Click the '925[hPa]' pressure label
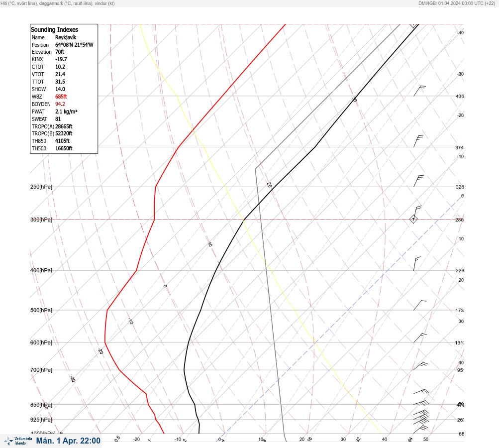This screenshot has width=499, height=448. click(x=41, y=420)
